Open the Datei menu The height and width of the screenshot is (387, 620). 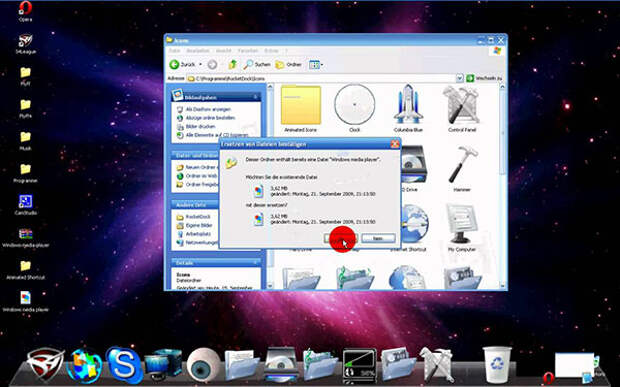pos(174,51)
